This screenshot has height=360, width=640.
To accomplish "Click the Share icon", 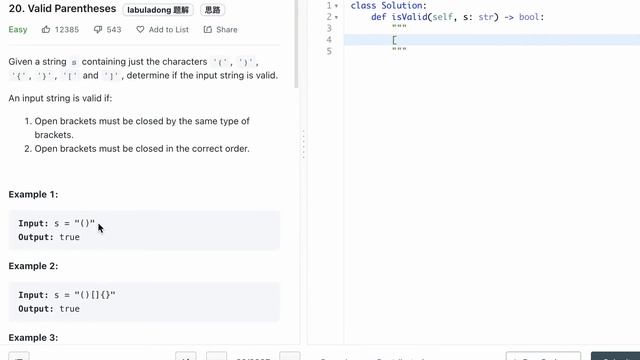I will pyautogui.click(x=208, y=29).
